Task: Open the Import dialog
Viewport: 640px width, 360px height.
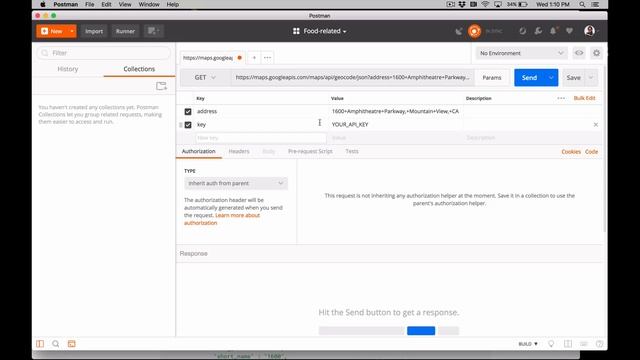Action: [94, 31]
